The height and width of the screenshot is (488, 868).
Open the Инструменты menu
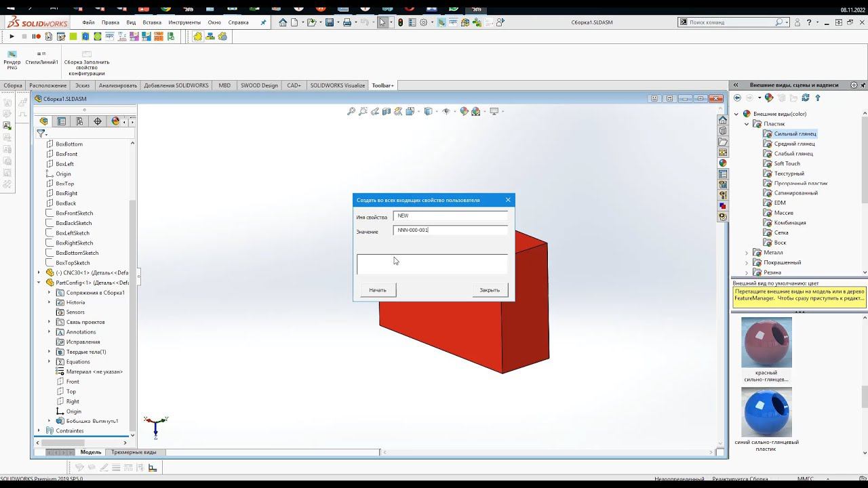(184, 22)
